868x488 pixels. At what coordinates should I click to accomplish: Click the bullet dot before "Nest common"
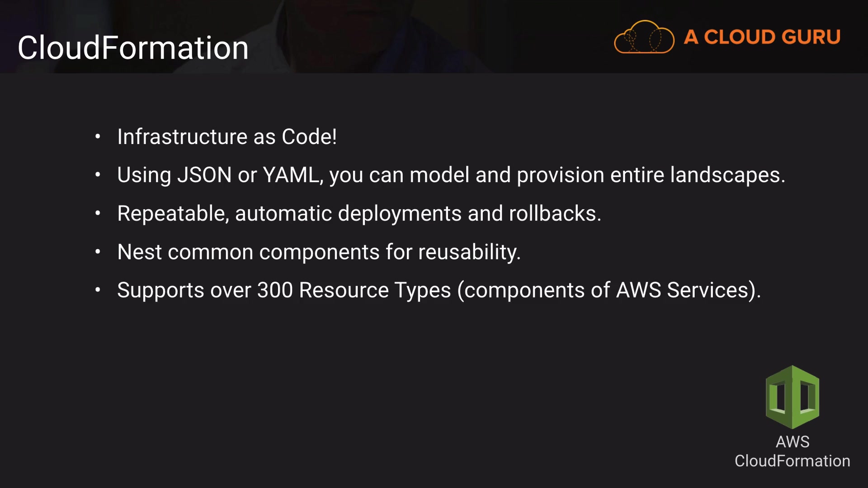pyautogui.click(x=98, y=252)
